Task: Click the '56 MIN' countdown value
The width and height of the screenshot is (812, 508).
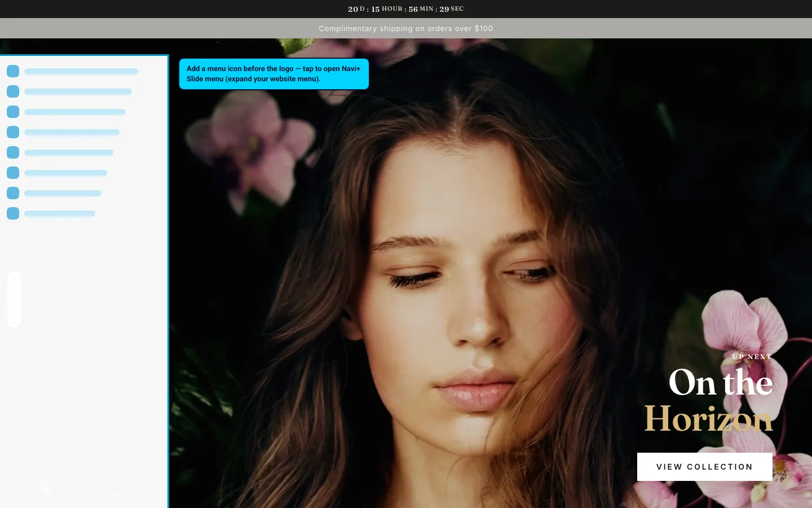Action: [421, 9]
